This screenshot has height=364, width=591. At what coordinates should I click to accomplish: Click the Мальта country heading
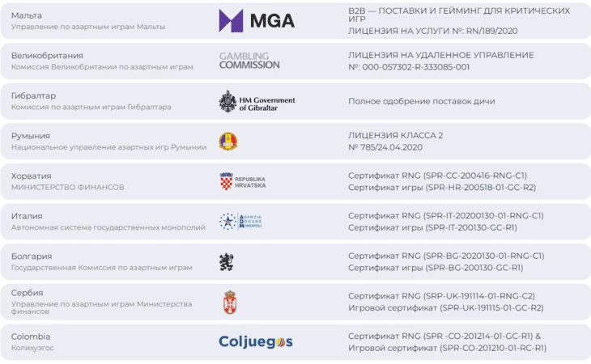pyautogui.click(x=27, y=15)
